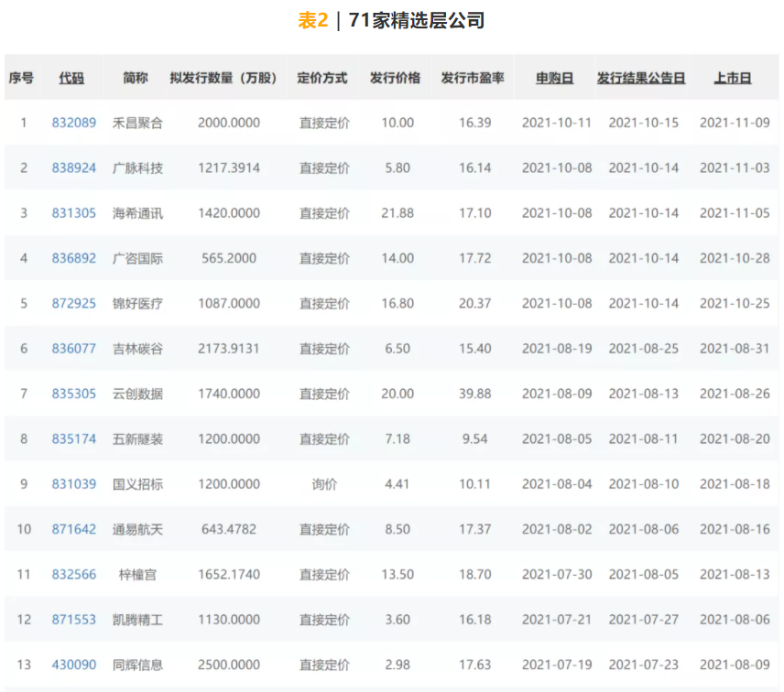Click announcement date 2021-10-15
Screen dimensions: 784x692
click(644, 123)
